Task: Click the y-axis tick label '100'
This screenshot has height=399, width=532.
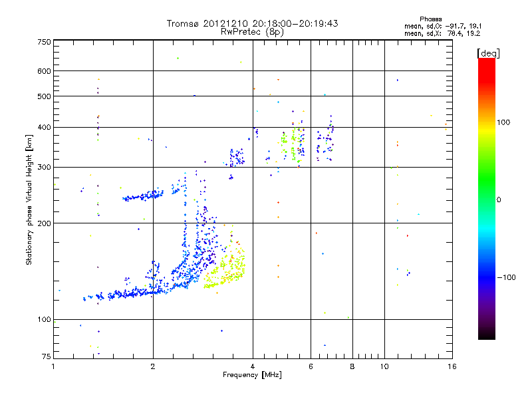Action: tap(44, 319)
